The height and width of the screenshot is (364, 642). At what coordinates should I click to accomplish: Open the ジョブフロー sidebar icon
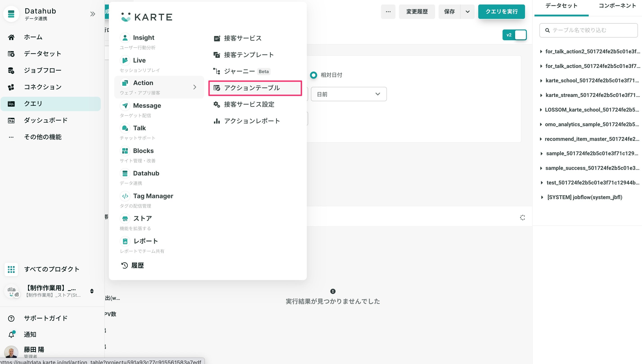(x=11, y=70)
